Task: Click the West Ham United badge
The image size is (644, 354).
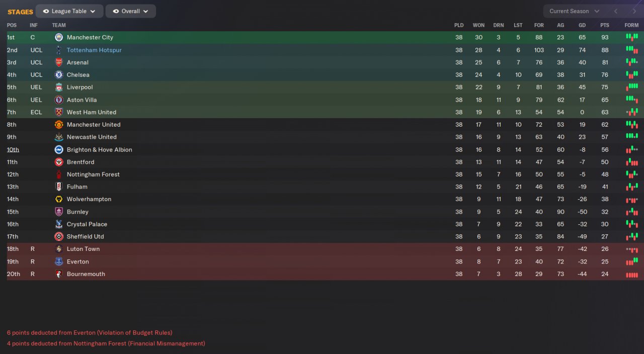Action: tap(59, 112)
